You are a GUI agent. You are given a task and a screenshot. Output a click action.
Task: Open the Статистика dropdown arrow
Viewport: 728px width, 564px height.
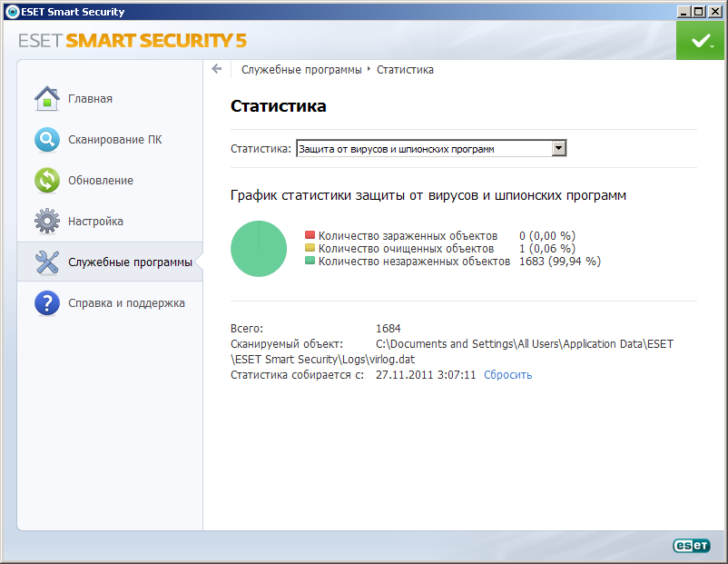(x=559, y=148)
